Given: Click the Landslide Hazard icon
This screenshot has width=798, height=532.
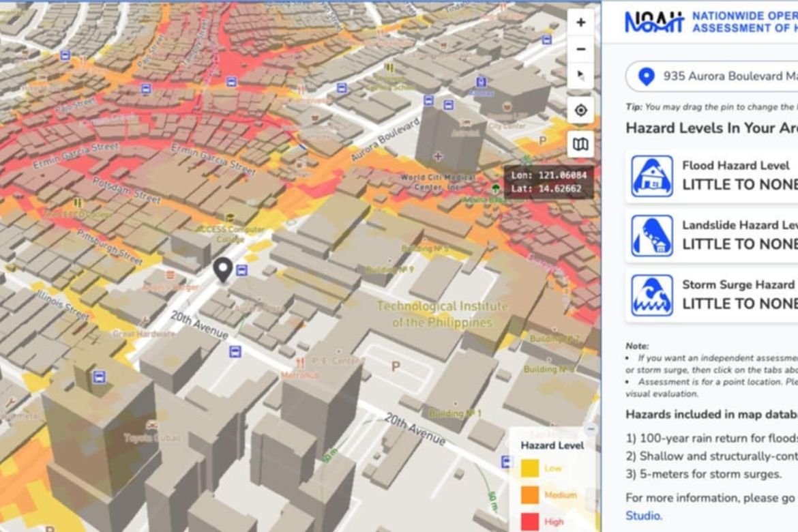Looking at the screenshot, I should [x=652, y=236].
